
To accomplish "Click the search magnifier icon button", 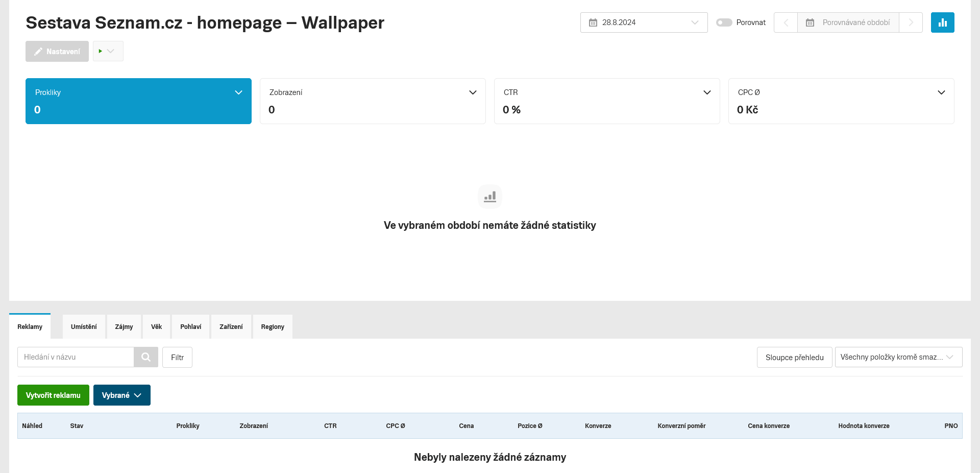I will (x=146, y=357).
